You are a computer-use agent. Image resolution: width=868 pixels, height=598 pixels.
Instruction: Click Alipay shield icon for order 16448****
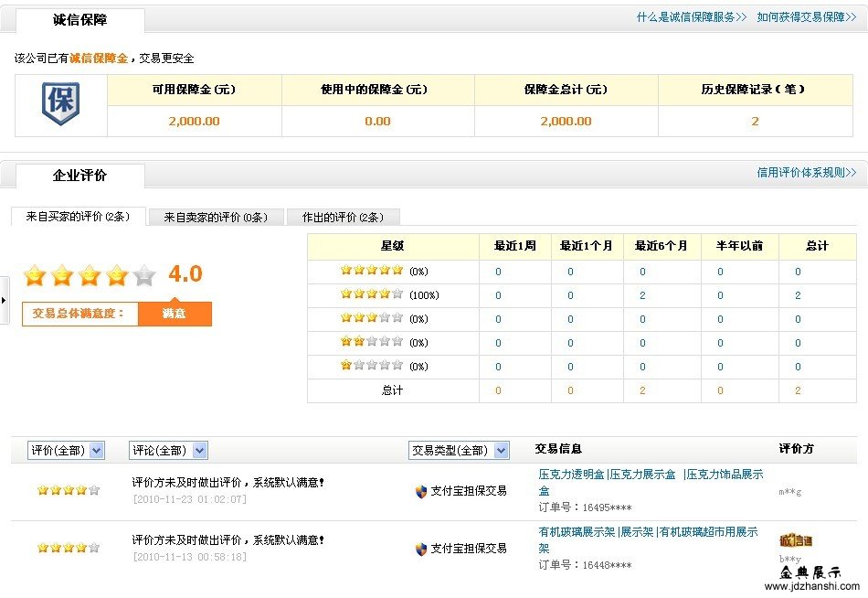421,550
